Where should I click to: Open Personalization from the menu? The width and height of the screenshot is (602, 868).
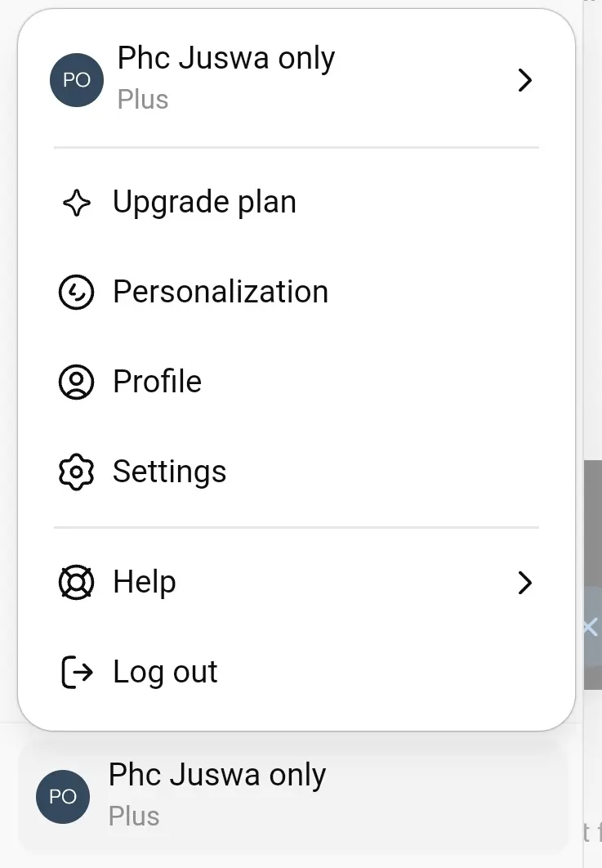tap(297, 292)
